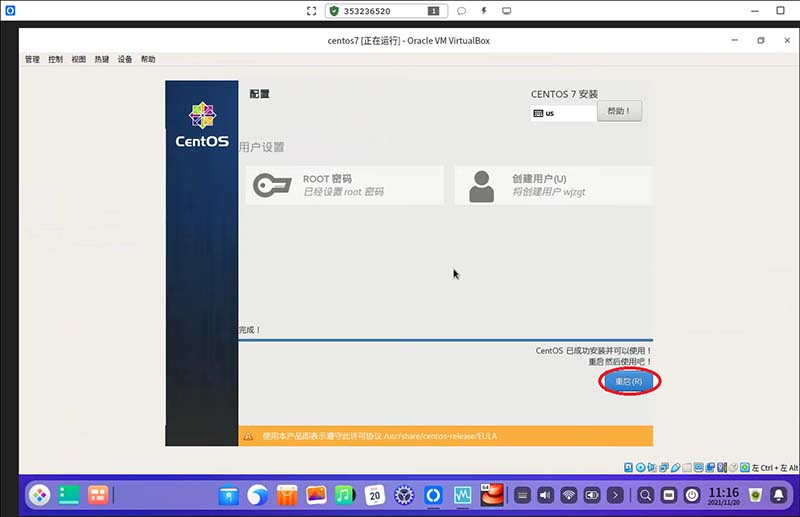
Task: Open the blue file manager dock icon
Action: [229, 495]
